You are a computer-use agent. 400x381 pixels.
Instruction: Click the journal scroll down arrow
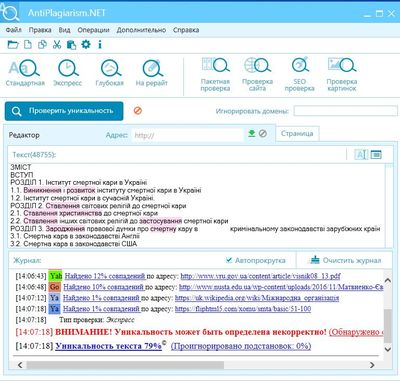pyautogui.click(x=388, y=349)
